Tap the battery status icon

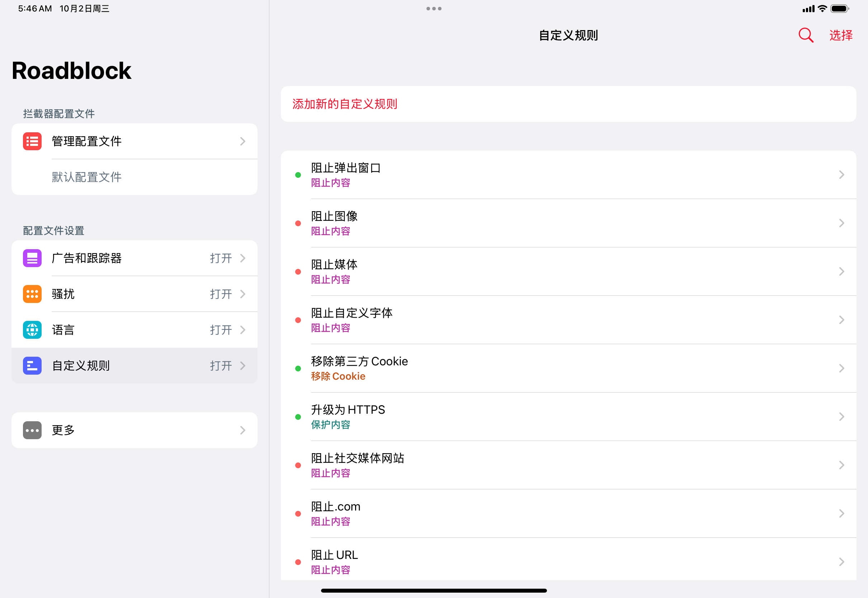[x=840, y=9]
